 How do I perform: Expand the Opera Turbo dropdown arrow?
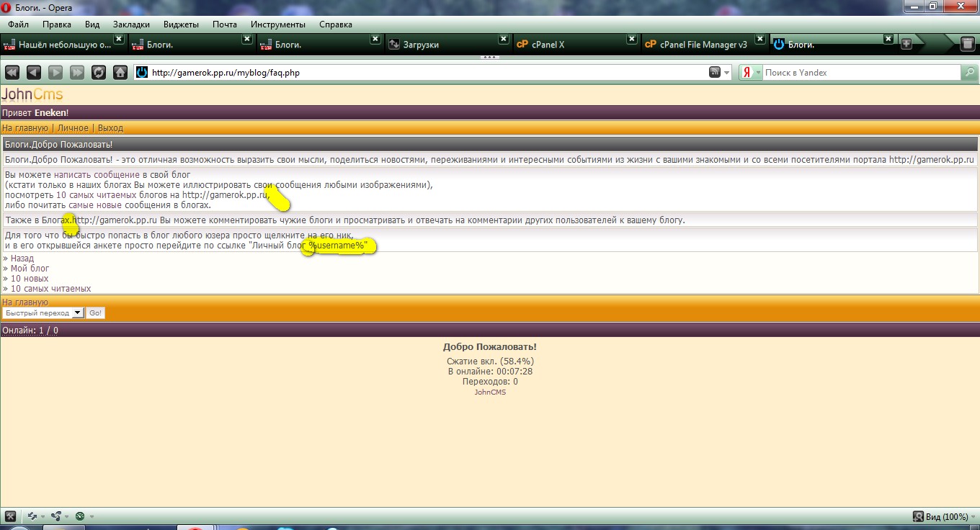(92, 516)
